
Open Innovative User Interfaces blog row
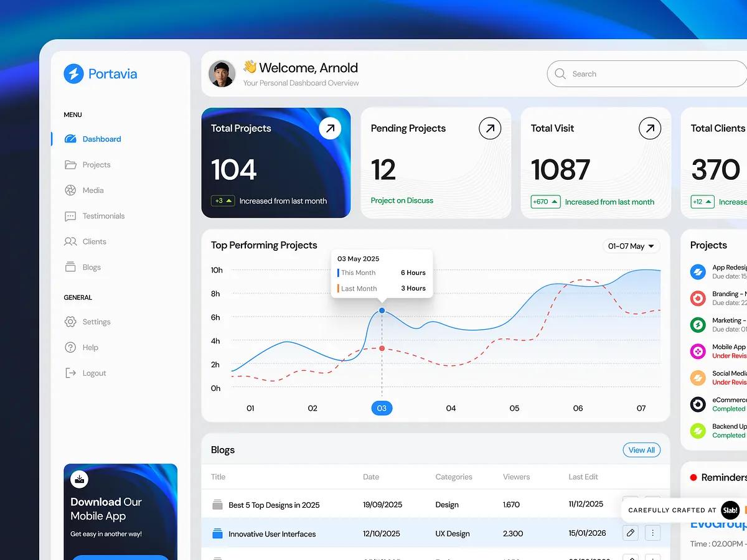[436, 533]
